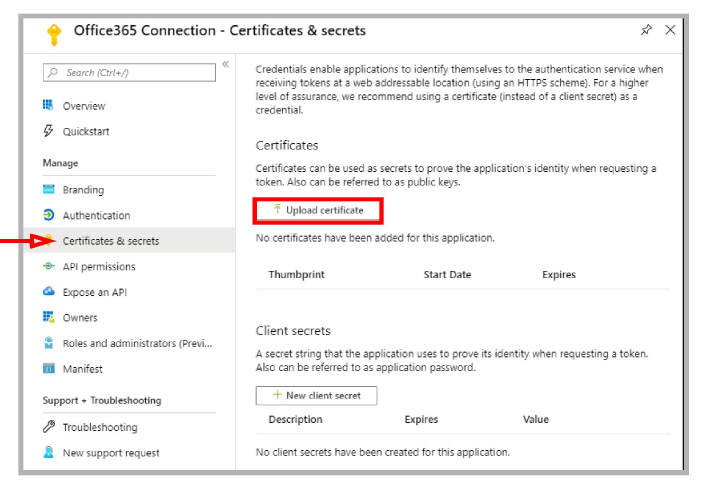Click the Certificates section heading

[287, 146]
